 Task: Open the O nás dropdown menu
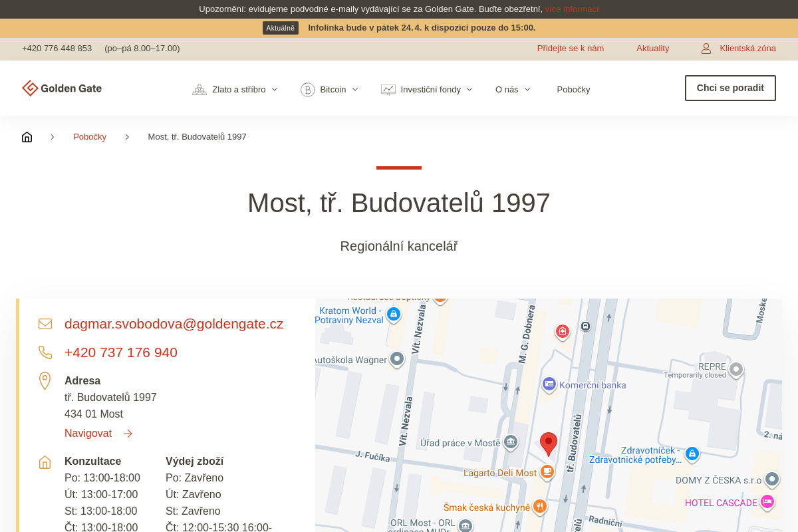point(512,90)
